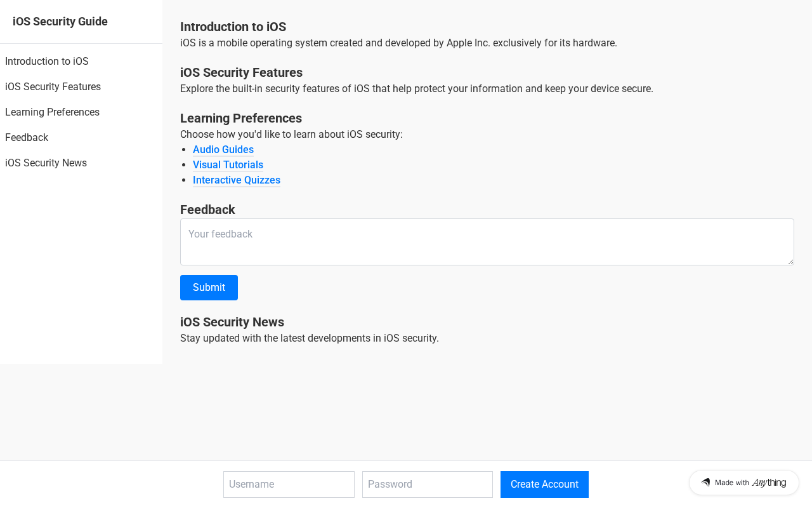Screen dimensions: 812x508
Task: Submit the feedback form
Action: click(x=209, y=288)
